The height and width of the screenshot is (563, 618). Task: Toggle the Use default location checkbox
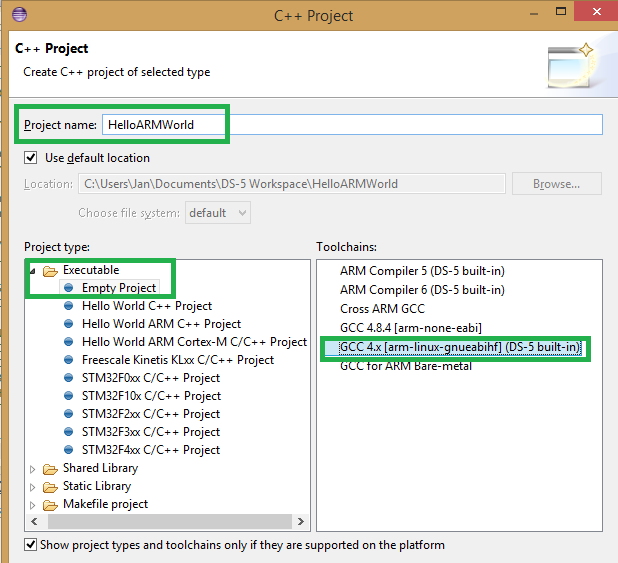(31, 158)
